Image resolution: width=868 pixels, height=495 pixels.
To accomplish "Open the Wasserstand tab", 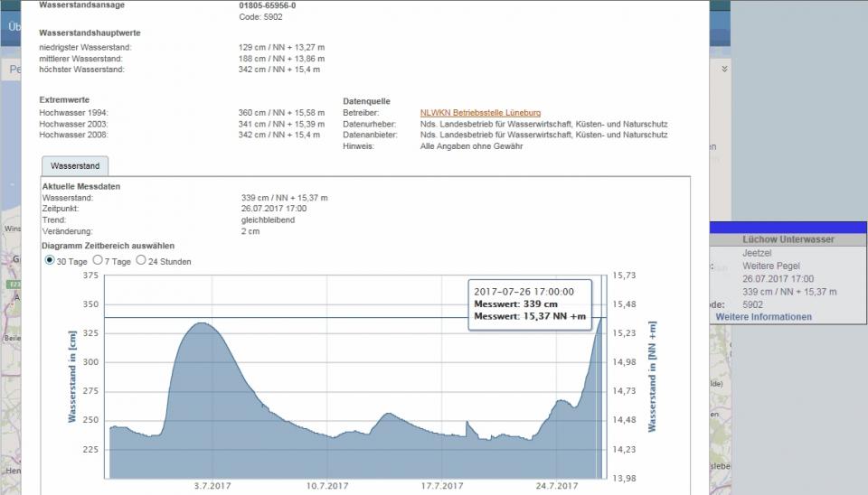I will [74, 166].
